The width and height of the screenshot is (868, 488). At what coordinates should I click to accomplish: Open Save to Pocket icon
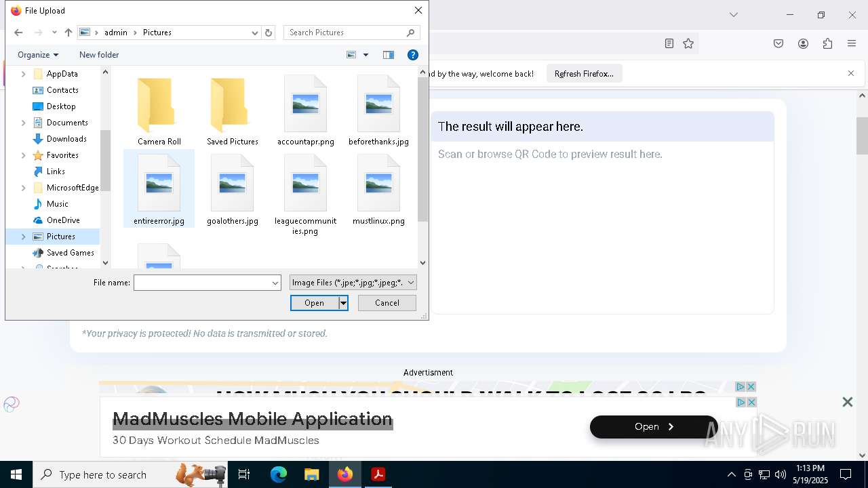click(778, 43)
